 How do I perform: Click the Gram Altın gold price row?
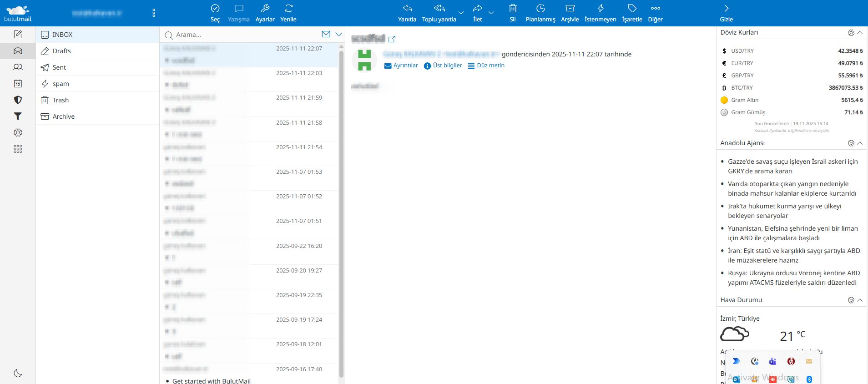tap(792, 100)
